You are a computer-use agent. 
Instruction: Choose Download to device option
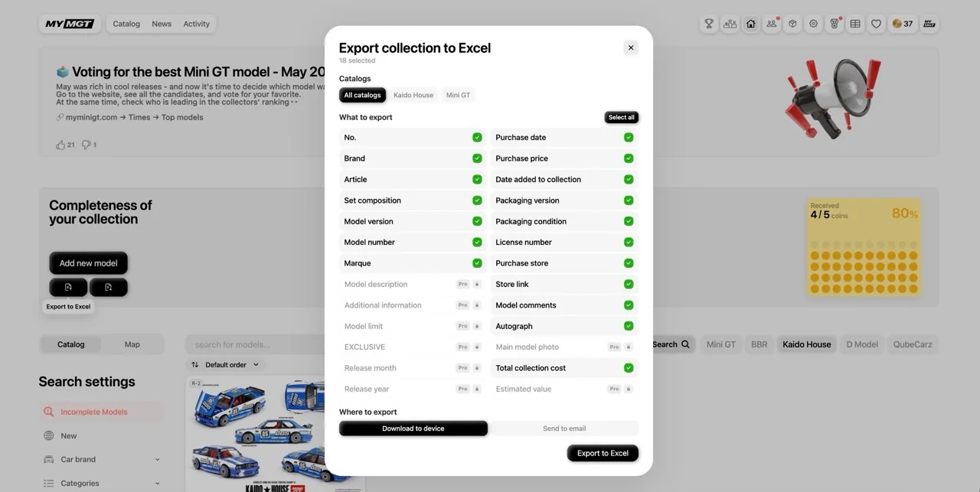click(x=413, y=428)
